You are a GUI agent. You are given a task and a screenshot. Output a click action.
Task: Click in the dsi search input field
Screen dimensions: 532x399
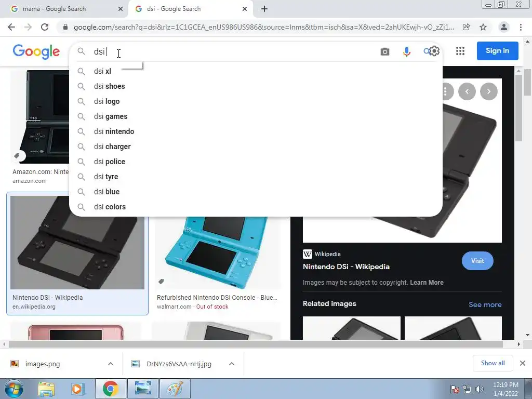pyautogui.click(x=234, y=51)
